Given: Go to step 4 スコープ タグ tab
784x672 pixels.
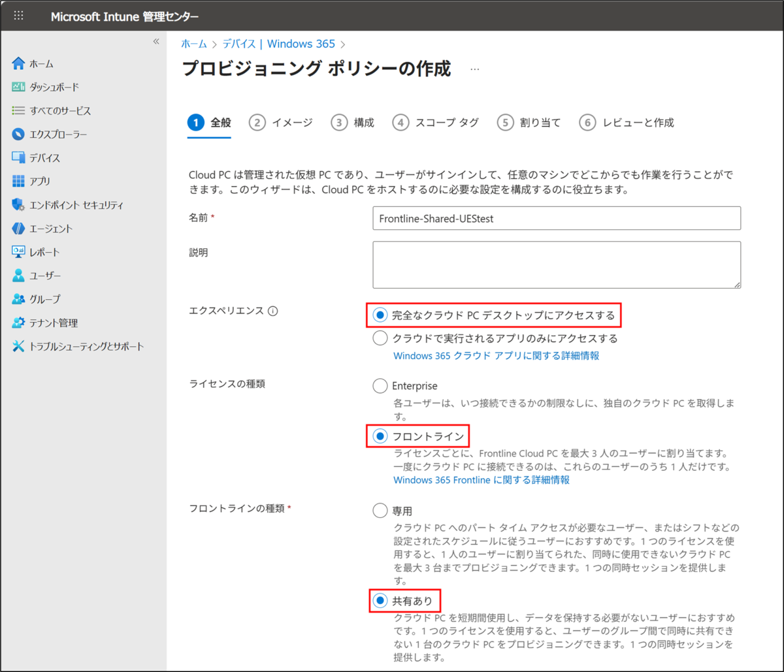Looking at the screenshot, I should click(436, 122).
